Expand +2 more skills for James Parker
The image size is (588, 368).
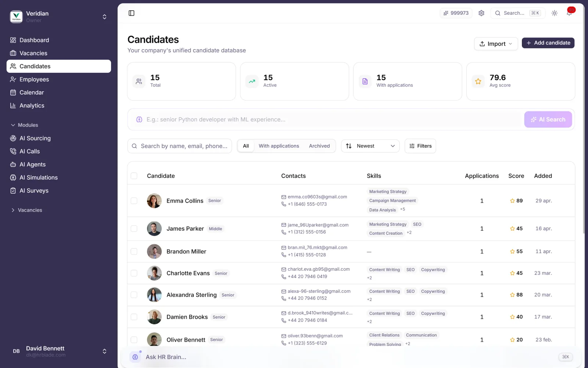tap(409, 233)
